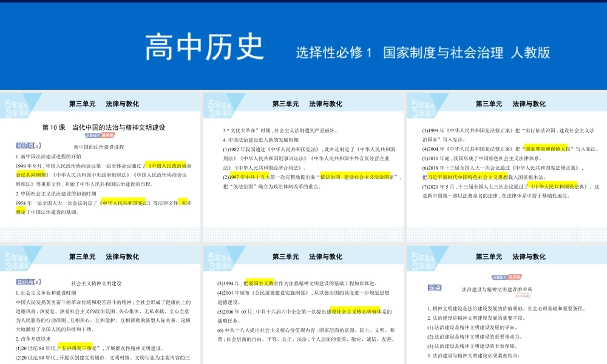Click highlighted "1997年中共十五大" text

pyautogui.click(x=249, y=177)
